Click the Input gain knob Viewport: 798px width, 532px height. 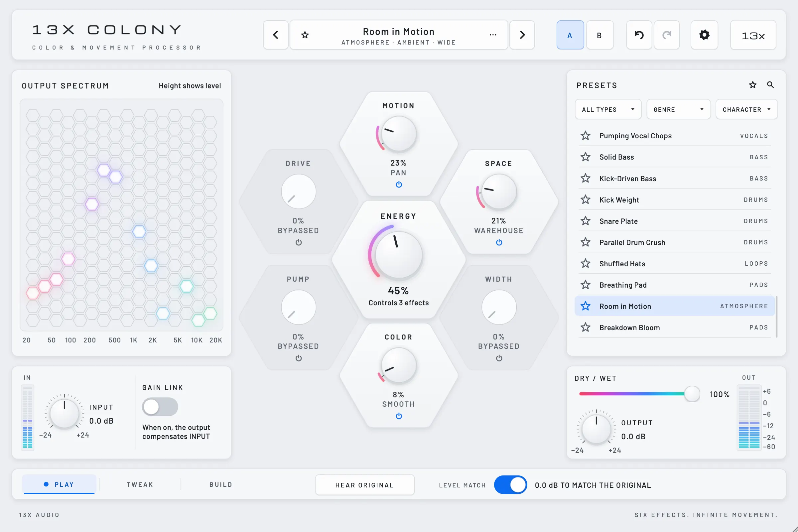[65, 413]
